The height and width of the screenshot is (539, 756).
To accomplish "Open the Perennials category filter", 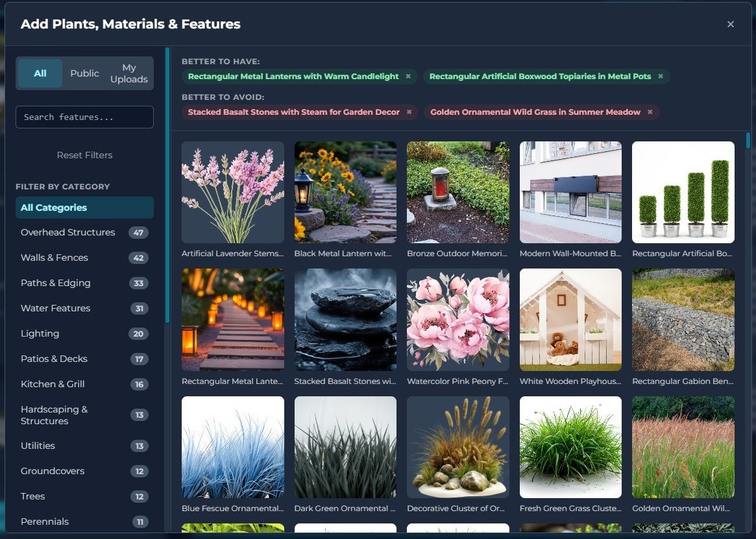I will (45, 521).
